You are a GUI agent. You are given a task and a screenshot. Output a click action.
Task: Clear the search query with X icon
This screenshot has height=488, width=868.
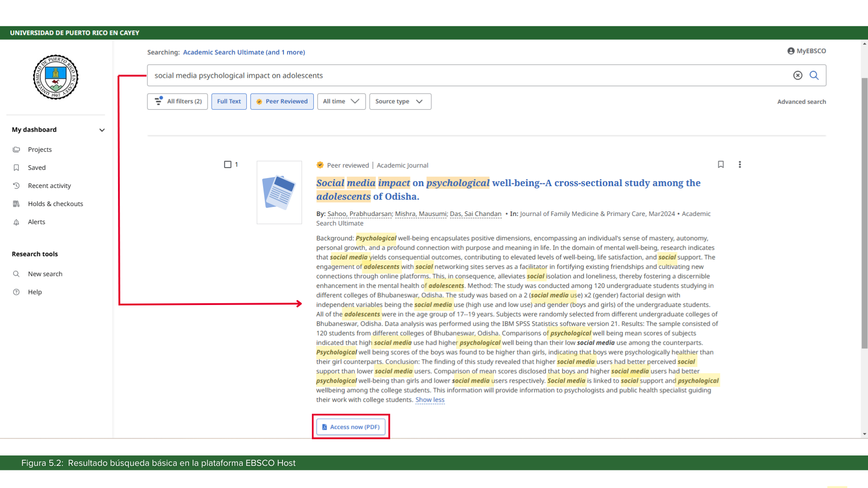(797, 75)
